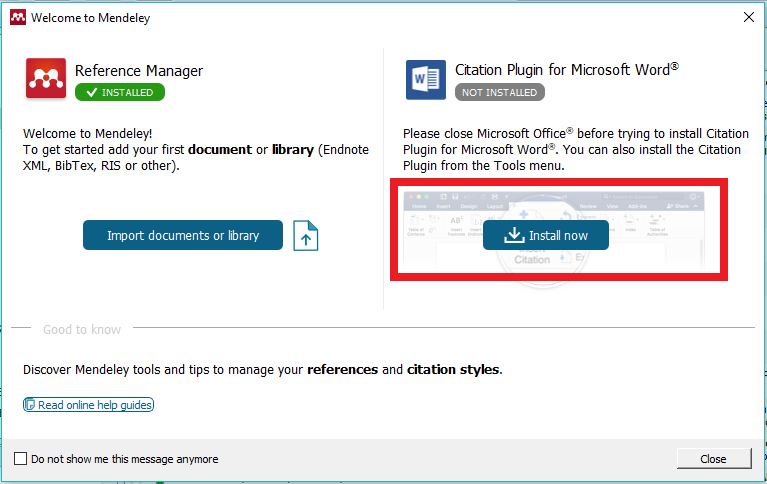
Task: Click the Close button at the bottom
Action: [x=714, y=459]
